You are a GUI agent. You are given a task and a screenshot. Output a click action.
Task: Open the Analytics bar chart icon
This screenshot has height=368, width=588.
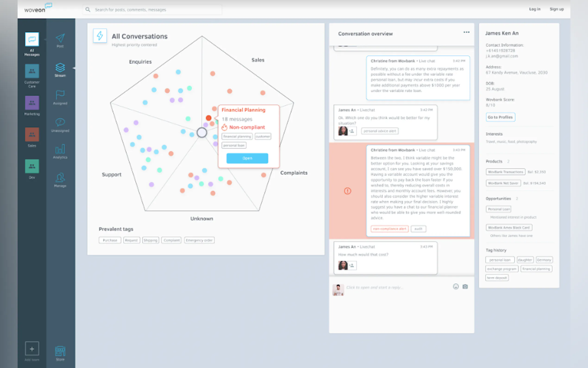60,149
